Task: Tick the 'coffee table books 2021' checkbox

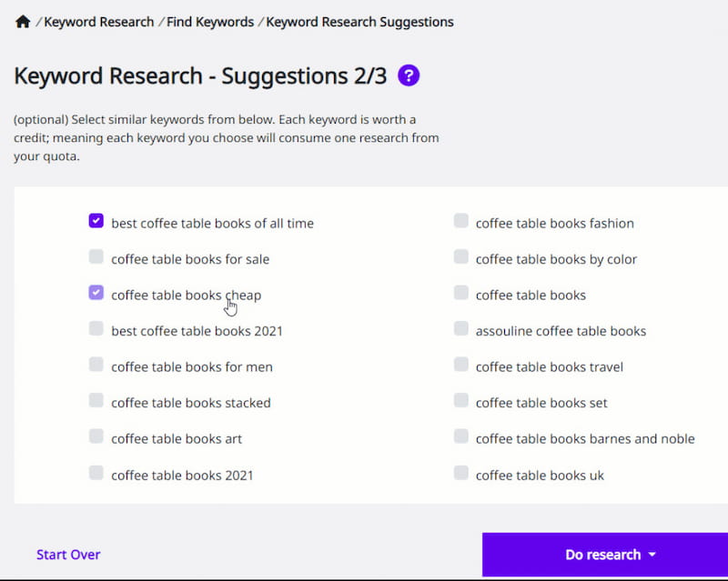Action: [x=96, y=473]
